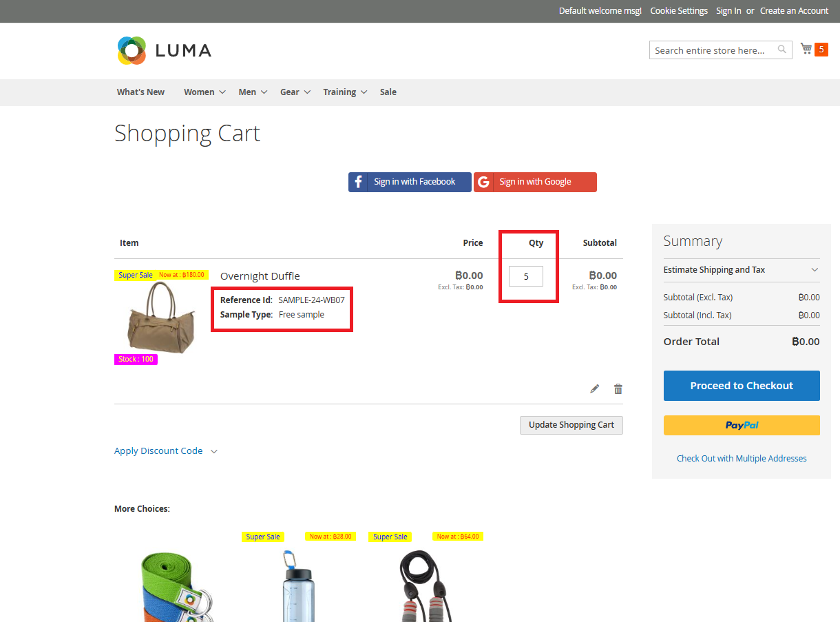Viewport: 840px width, 622px height.
Task: Open the Women menu dropdown
Action: click(x=204, y=92)
